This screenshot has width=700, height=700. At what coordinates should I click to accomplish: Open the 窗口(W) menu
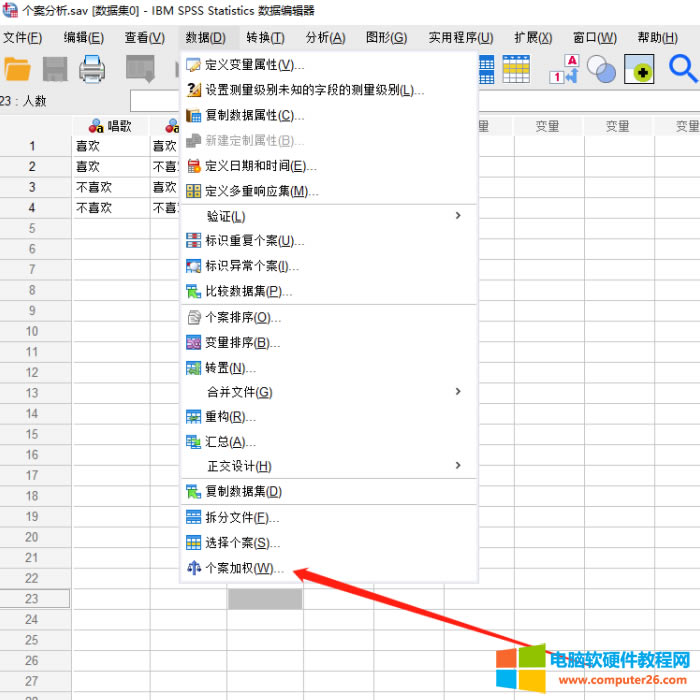tap(595, 38)
